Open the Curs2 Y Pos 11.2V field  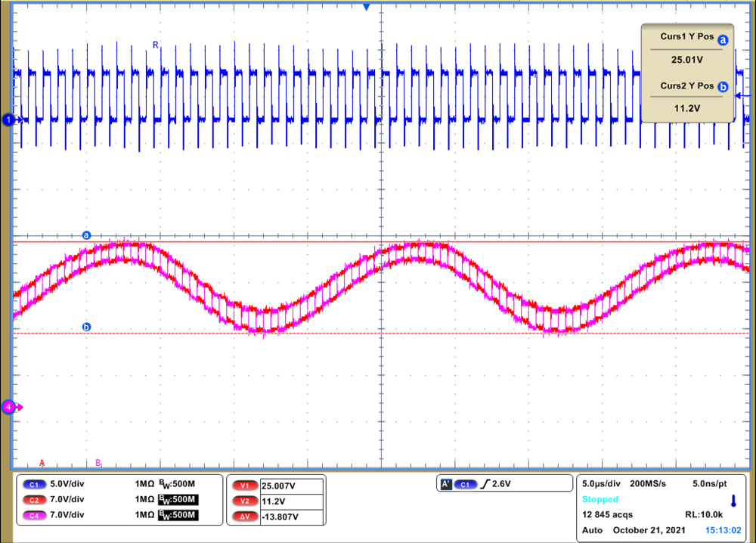pos(687,107)
